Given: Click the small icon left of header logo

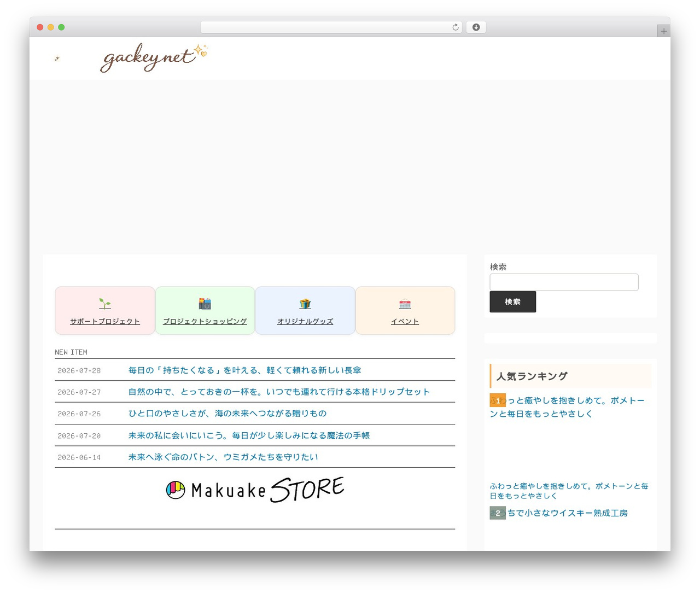Looking at the screenshot, I should pyautogui.click(x=57, y=59).
